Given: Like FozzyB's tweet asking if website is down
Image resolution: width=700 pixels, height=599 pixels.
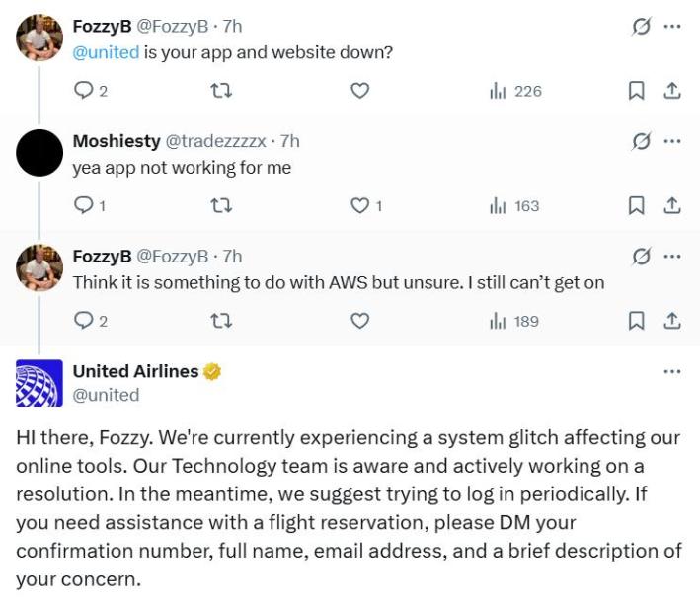Looking at the screenshot, I should [360, 91].
